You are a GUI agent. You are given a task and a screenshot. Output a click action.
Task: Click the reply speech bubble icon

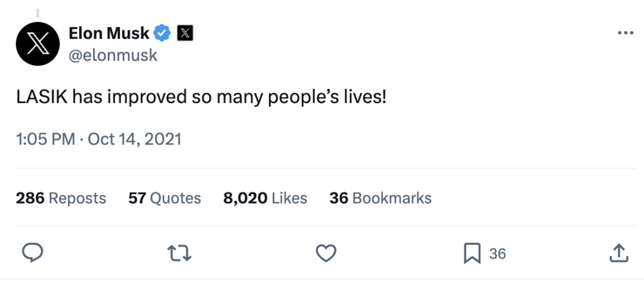[x=32, y=253]
